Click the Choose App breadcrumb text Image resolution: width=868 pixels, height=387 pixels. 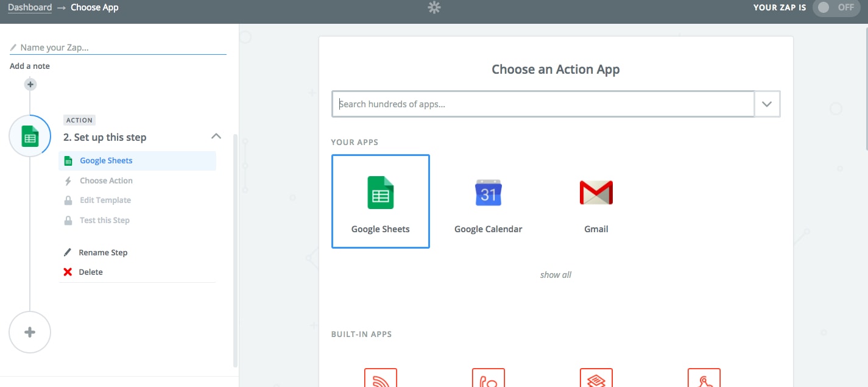[94, 8]
